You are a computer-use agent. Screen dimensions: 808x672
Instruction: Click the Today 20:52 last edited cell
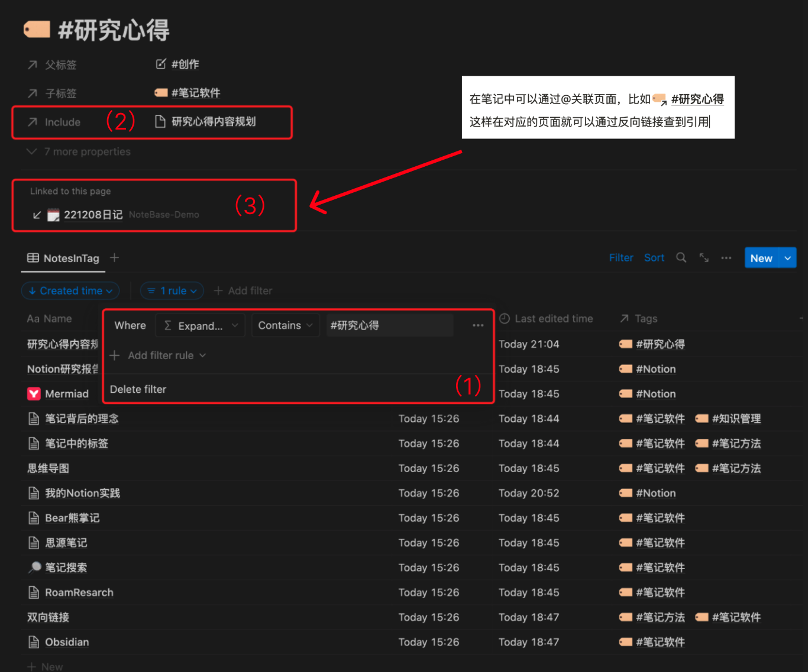529,493
